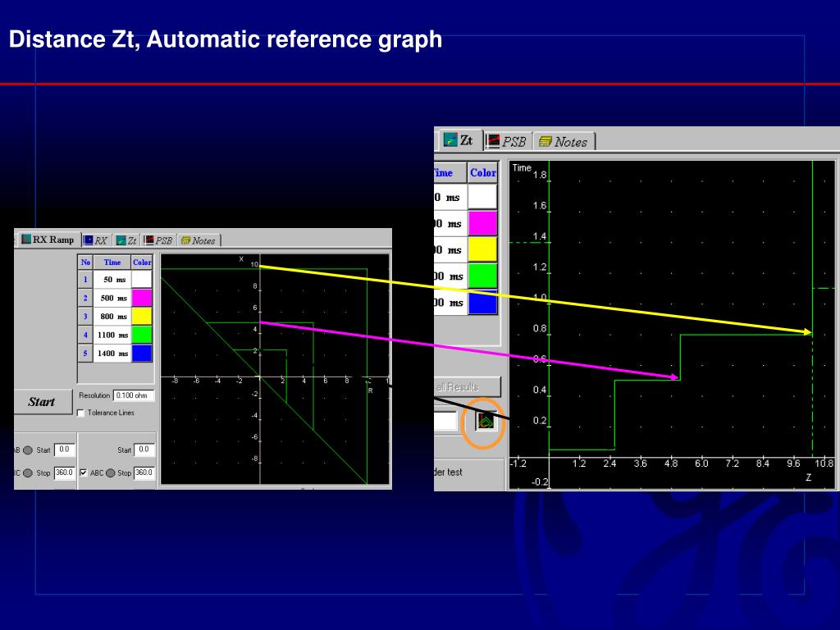This screenshot has height=630, width=840.
Task: Select the '800 ms' time cell
Action: (112, 316)
